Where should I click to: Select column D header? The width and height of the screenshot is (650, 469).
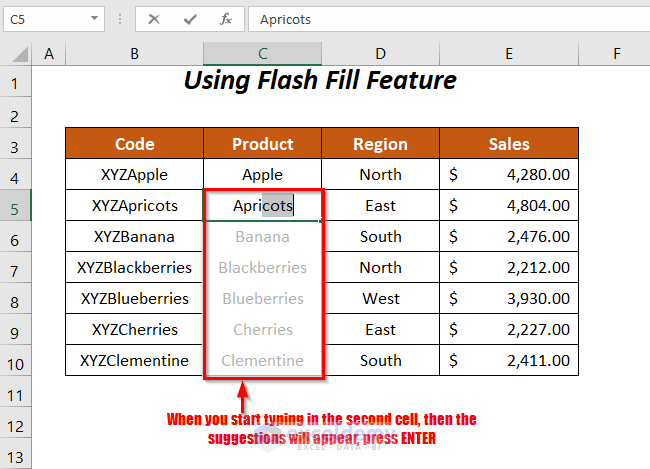click(380, 53)
